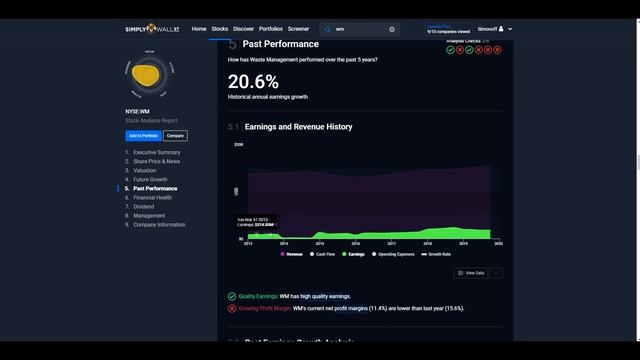Toggle the Revenue series in chart legend
The image size is (640, 360).
291,254
